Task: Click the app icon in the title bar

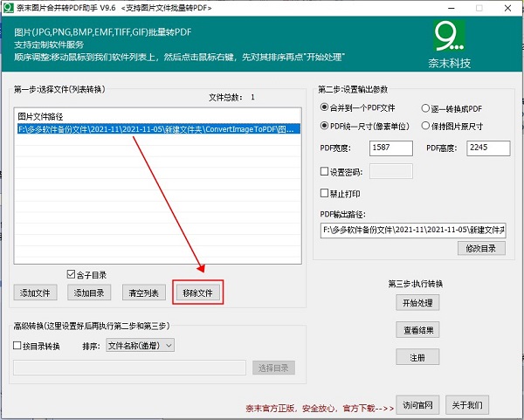Action: (x=9, y=8)
